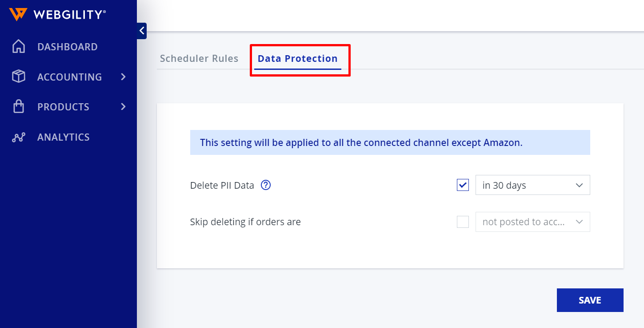Open the 'in 30 days' dropdown

tap(532, 185)
